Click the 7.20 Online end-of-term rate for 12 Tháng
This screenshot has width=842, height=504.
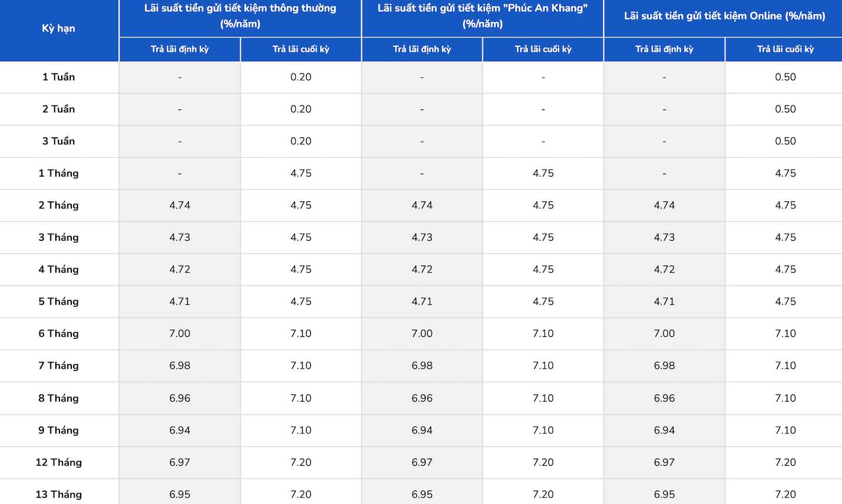(x=785, y=462)
